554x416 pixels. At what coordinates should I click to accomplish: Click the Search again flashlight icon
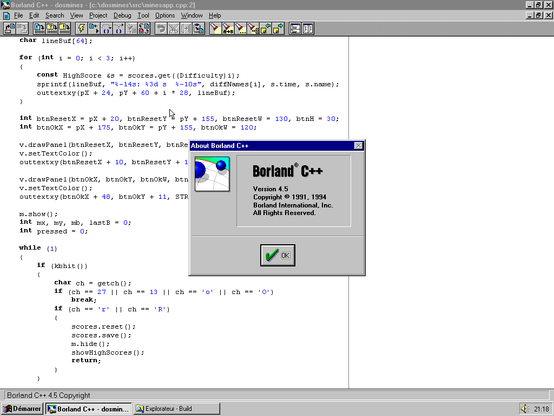[x=241, y=28]
